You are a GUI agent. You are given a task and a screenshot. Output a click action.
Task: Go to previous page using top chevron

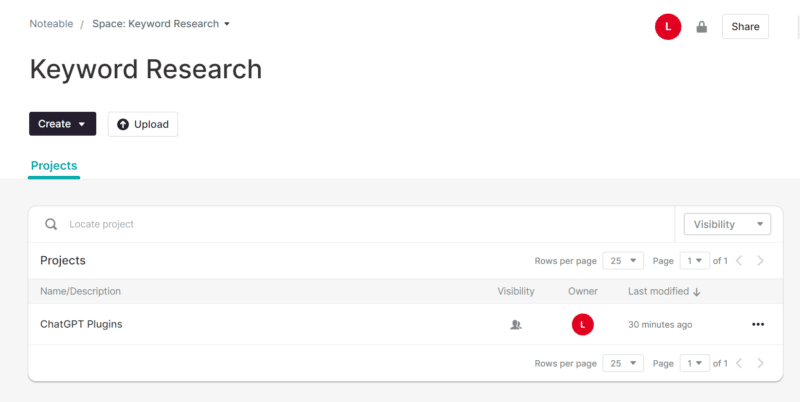click(x=740, y=261)
